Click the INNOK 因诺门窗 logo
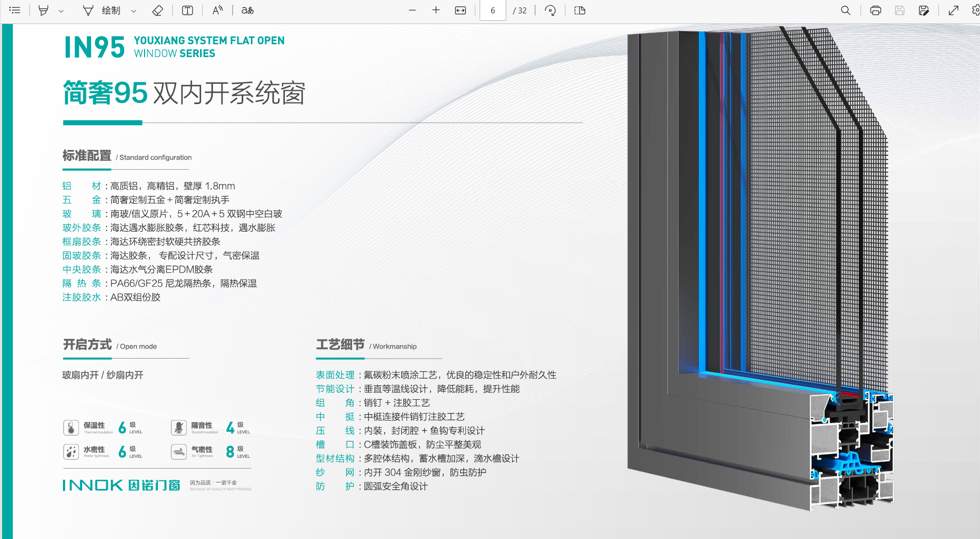980x539 pixels. pyautogui.click(x=122, y=485)
